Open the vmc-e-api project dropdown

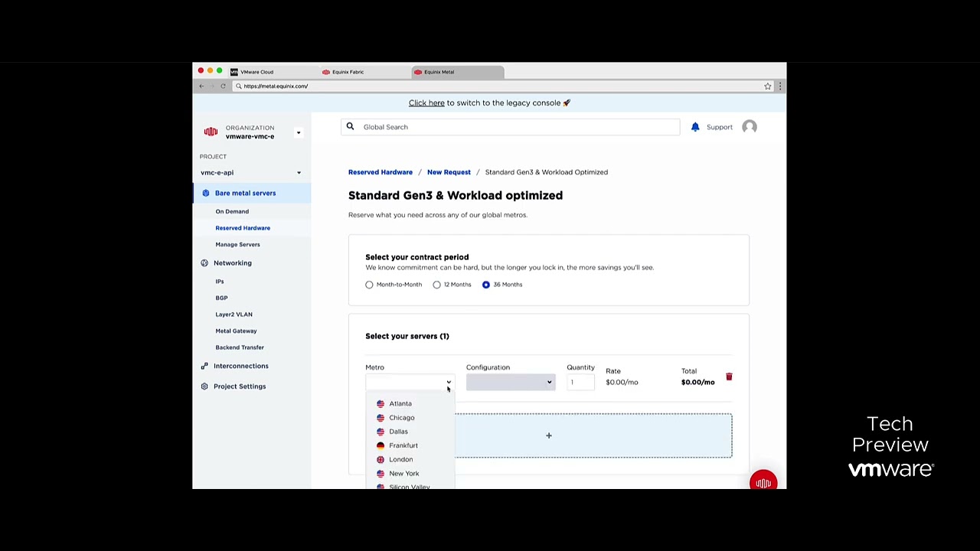point(299,173)
